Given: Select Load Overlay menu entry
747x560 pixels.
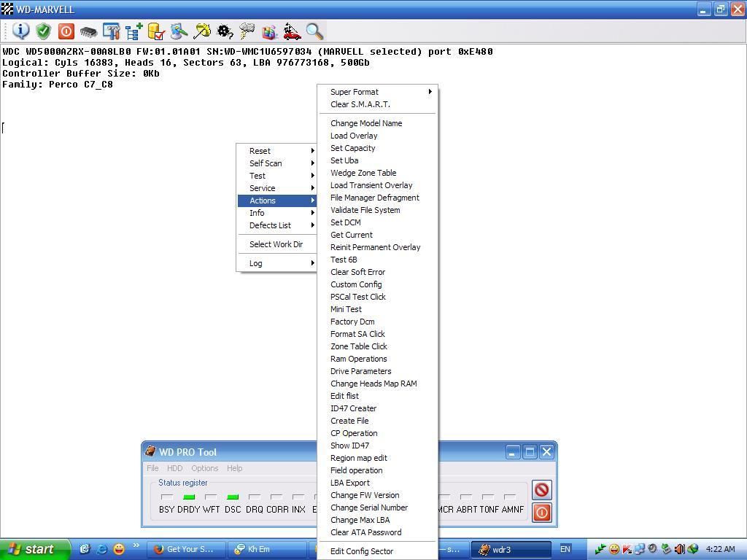Looking at the screenshot, I should coord(378,136).
